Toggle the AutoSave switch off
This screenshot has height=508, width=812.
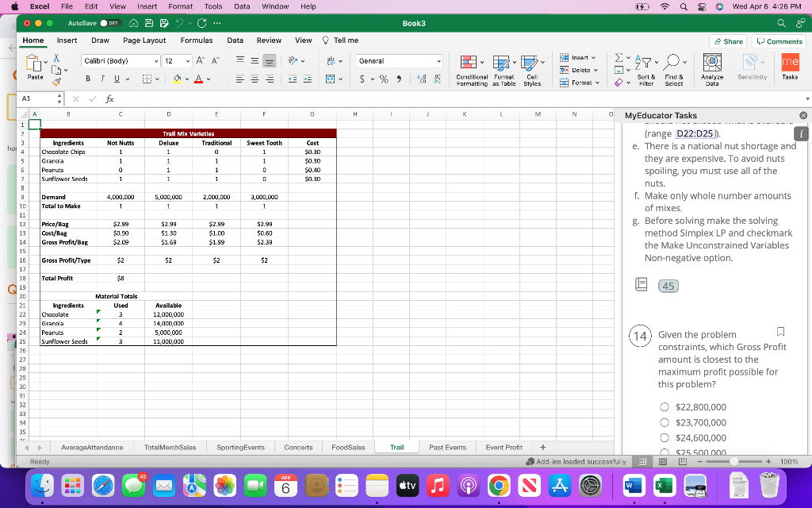113,23
